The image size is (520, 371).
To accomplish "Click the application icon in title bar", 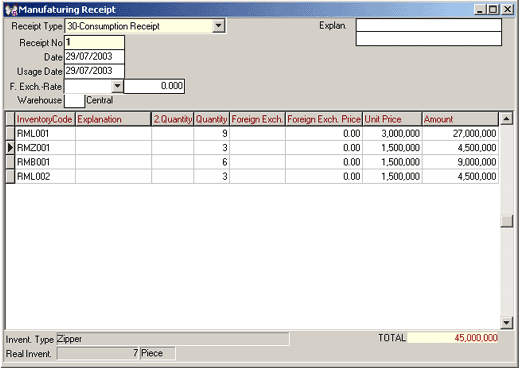I will tap(11, 10).
